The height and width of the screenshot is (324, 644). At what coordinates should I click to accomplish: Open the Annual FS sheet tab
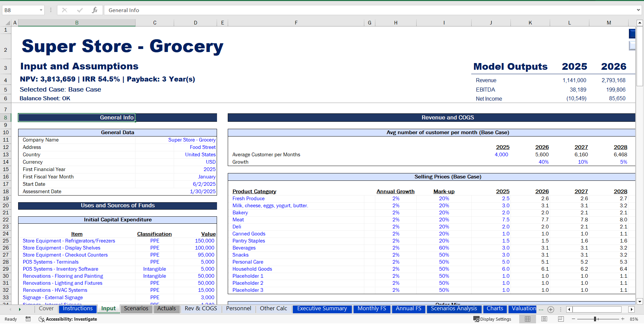[409, 309]
